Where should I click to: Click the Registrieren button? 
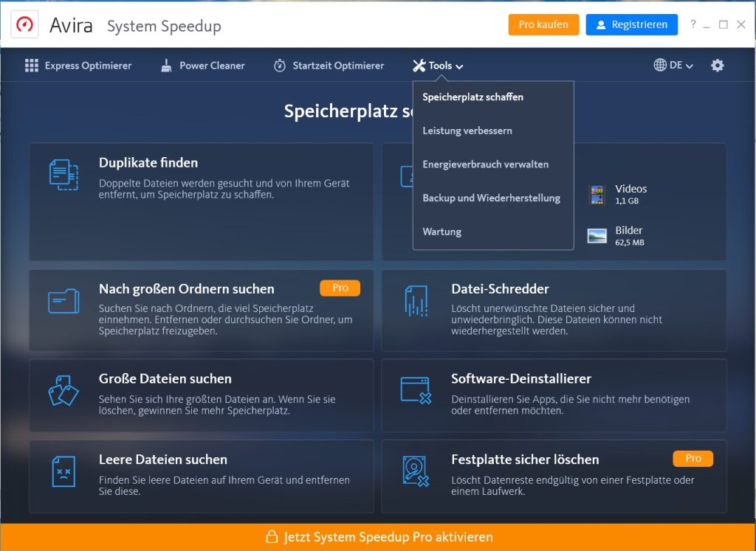click(632, 24)
